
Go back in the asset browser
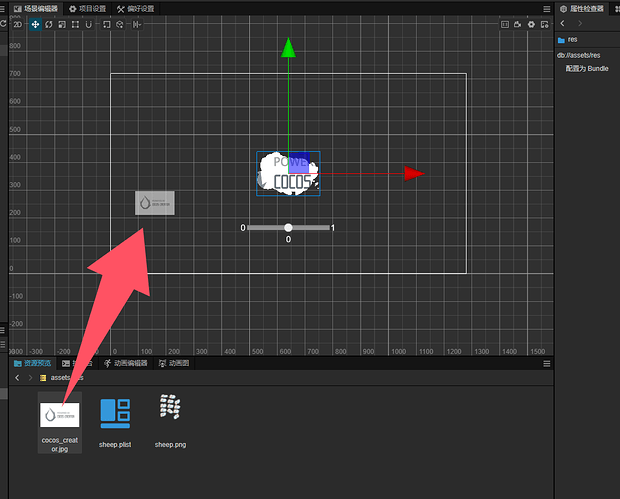pyautogui.click(x=17, y=378)
